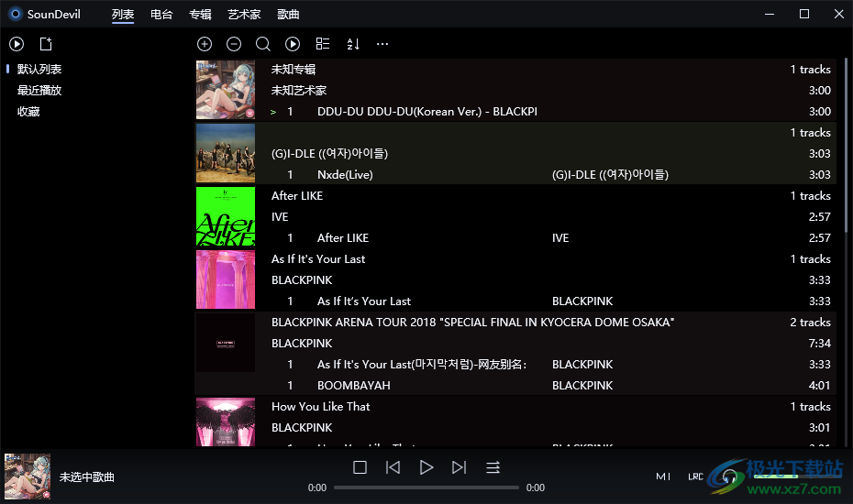853x504 pixels.
Task: Open search with the magnifier icon
Action: tap(263, 44)
